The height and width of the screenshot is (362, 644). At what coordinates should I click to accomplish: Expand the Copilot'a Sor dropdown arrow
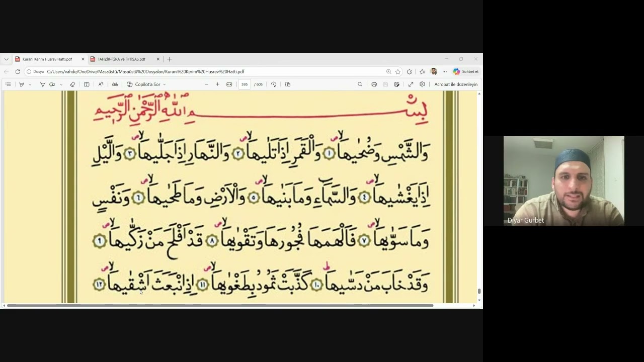coord(165,84)
